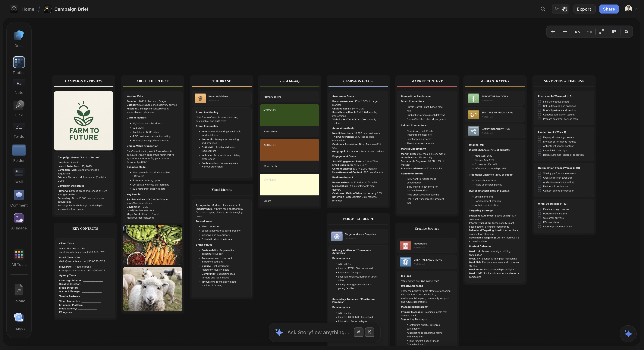Click the search magnifier icon
The image size is (644, 350).
[543, 9]
